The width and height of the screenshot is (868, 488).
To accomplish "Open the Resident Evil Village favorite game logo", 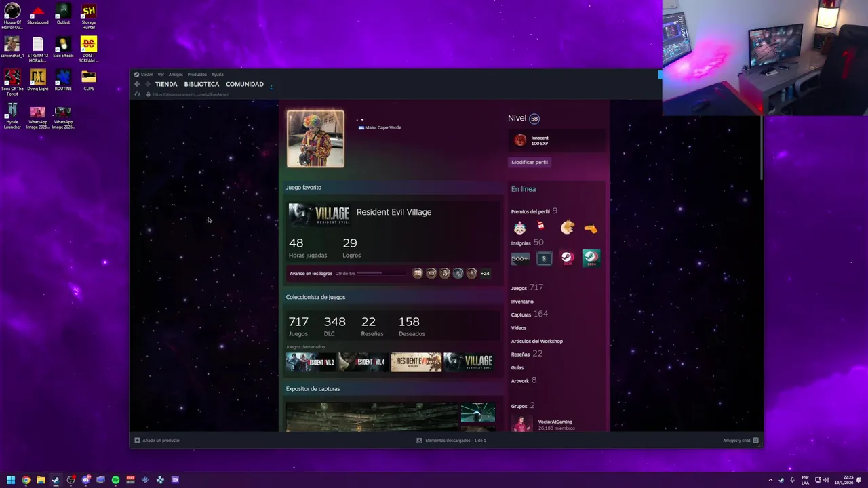I will pyautogui.click(x=319, y=214).
